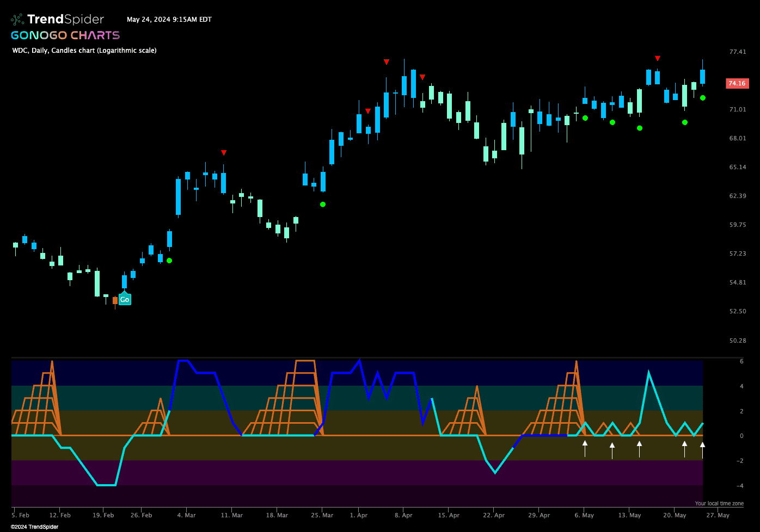Click the 54.81 price axis label

[x=738, y=282]
